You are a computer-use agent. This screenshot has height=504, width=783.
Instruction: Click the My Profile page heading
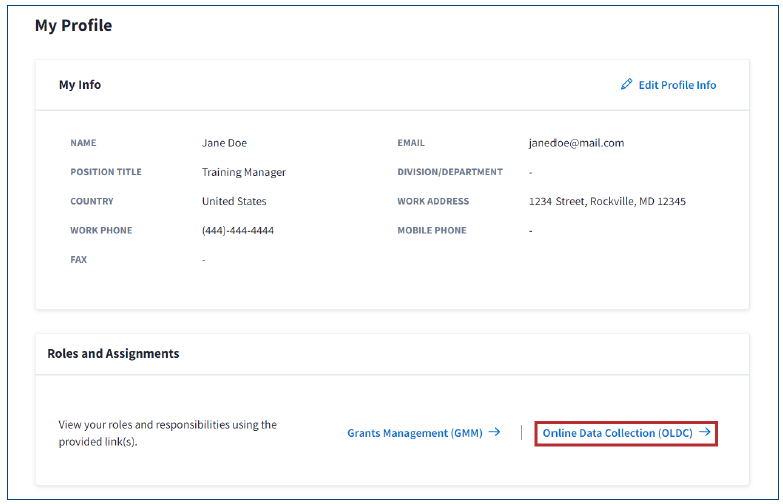coord(73,26)
